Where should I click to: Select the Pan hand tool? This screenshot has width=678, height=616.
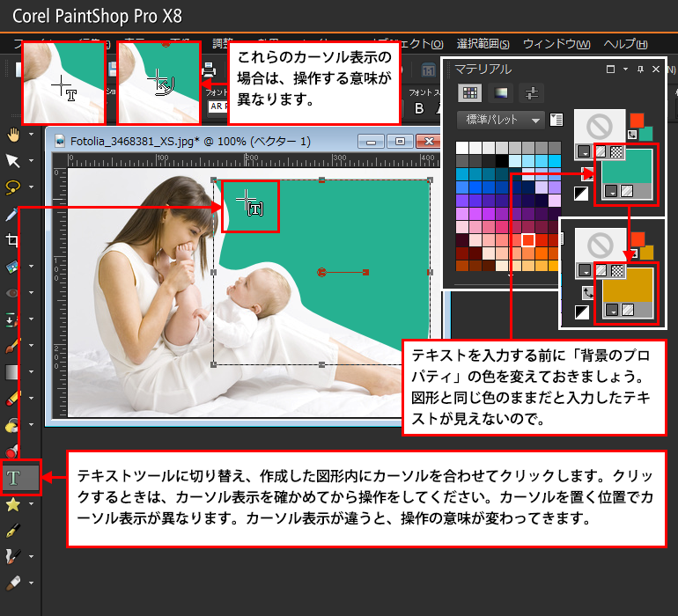[x=13, y=135]
